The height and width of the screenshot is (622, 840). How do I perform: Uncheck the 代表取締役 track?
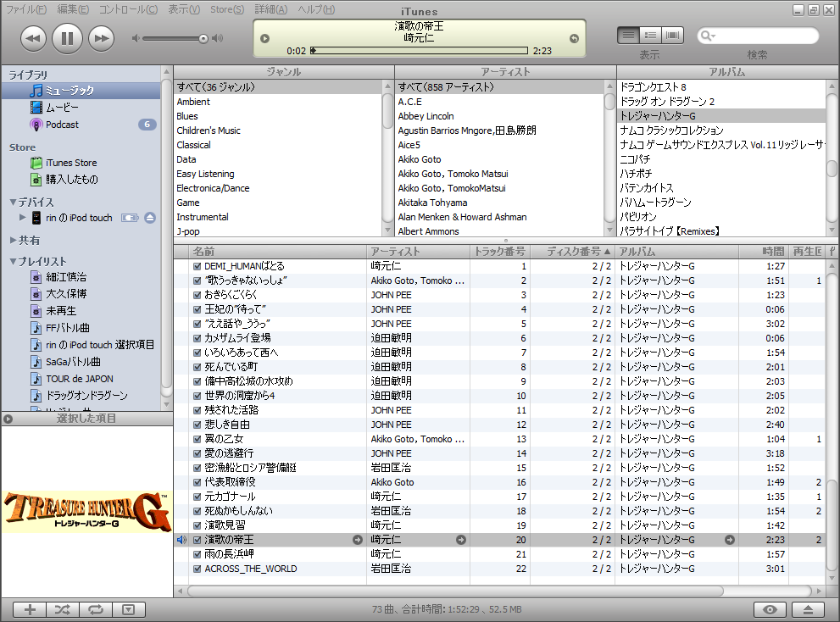(x=197, y=482)
